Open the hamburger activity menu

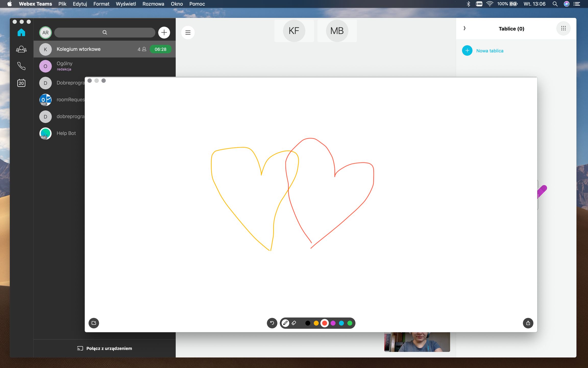(x=188, y=32)
